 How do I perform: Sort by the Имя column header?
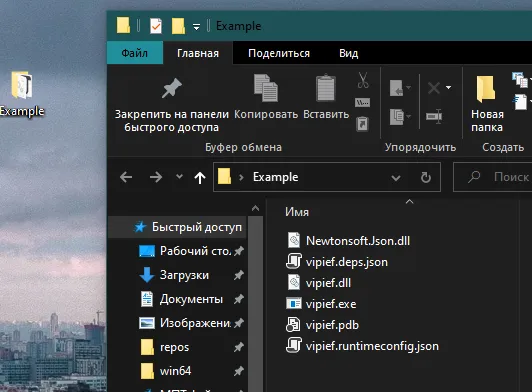297,212
